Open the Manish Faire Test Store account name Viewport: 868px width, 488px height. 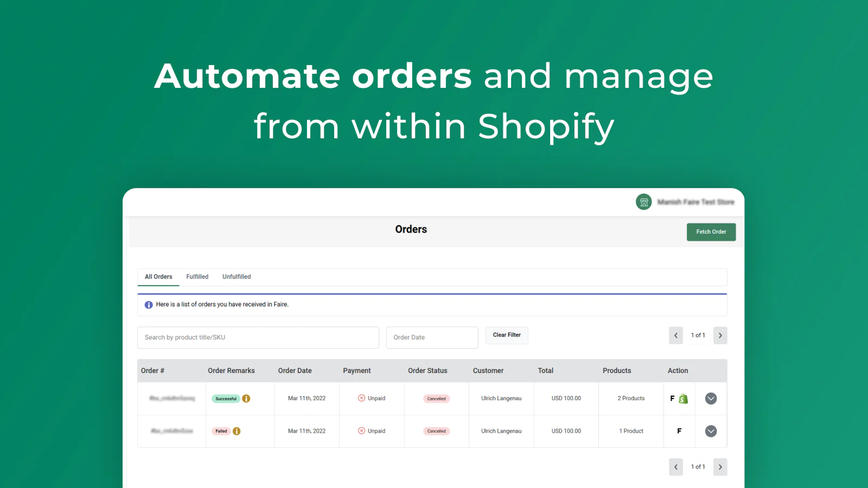(x=696, y=202)
